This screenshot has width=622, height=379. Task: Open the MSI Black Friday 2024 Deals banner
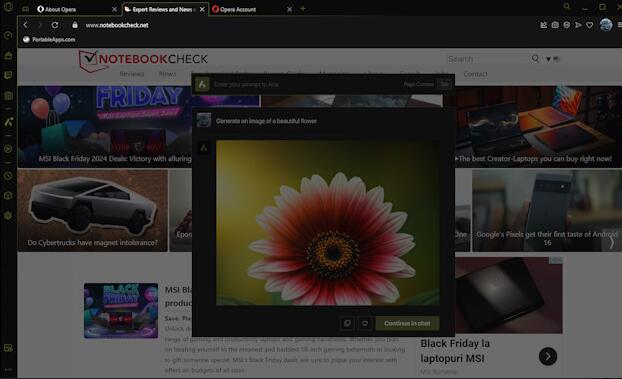coord(105,126)
